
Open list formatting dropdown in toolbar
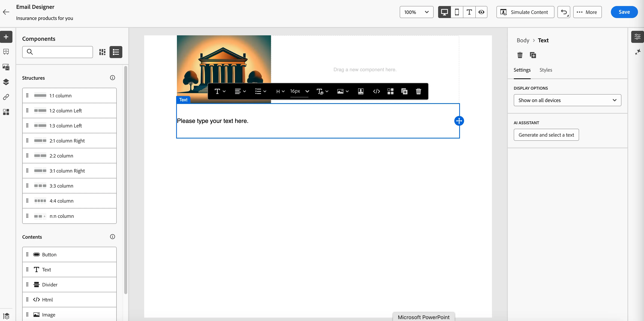click(260, 91)
